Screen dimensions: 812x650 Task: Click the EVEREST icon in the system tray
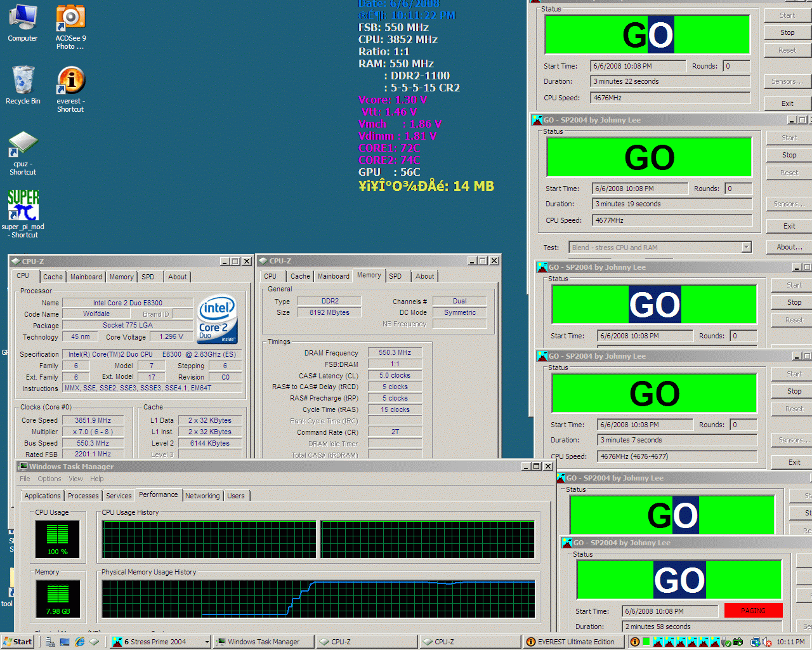[634, 642]
